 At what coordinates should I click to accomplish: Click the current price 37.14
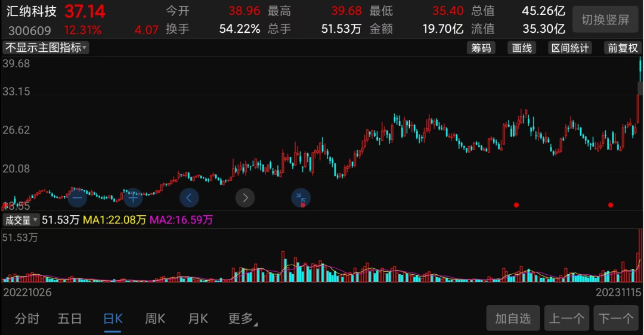(x=85, y=11)
